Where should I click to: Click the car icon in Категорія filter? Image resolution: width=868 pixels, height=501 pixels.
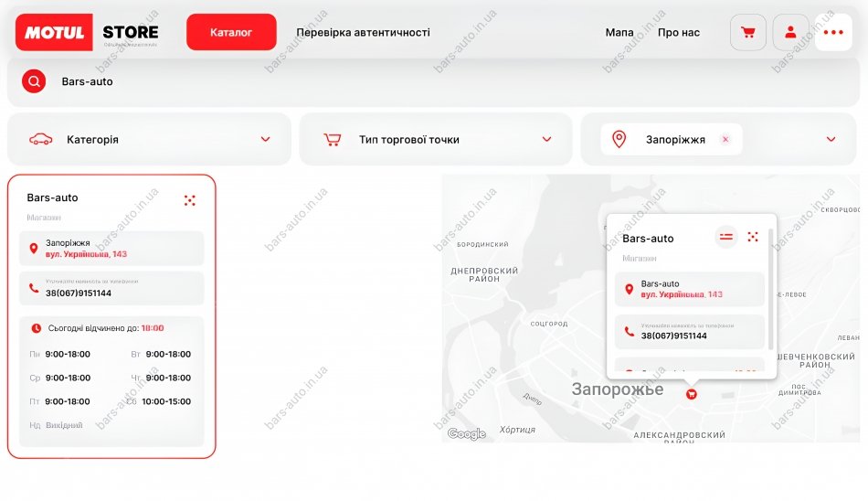coord(40,139)
